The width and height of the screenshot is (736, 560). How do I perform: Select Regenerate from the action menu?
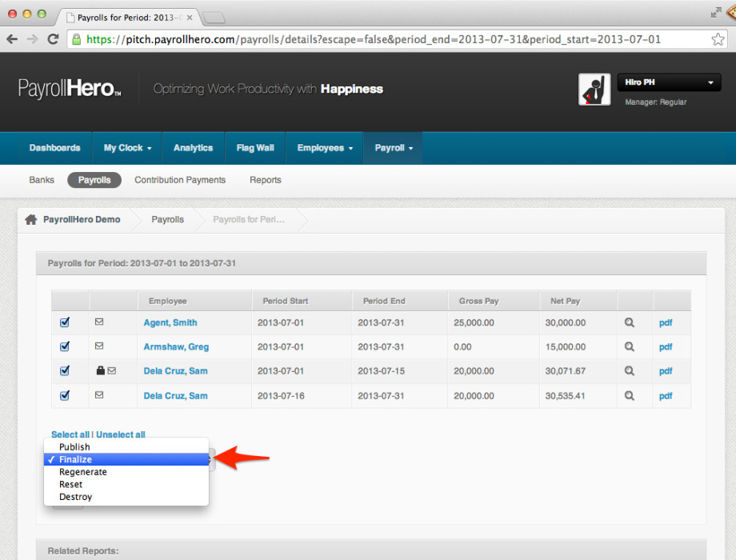coord(82,471)
